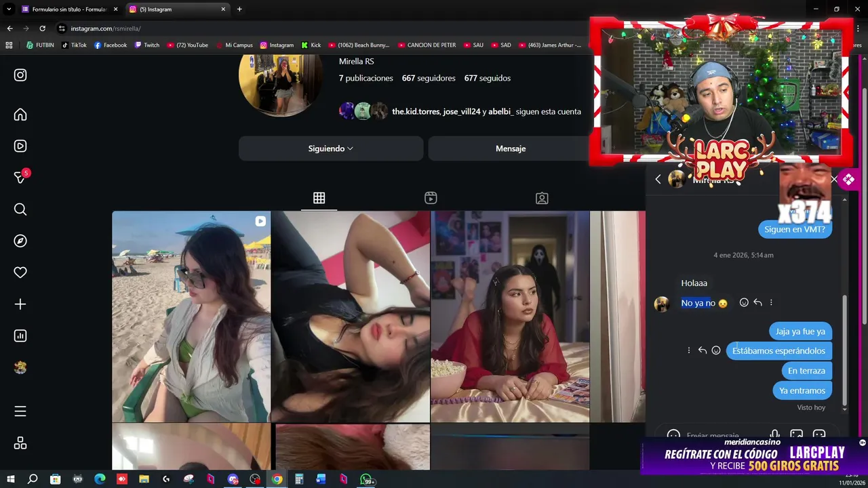Reply to the "Estábamos esperándolos" message
The width and height of the screenshot is (868, 488).
coord(703,350)
